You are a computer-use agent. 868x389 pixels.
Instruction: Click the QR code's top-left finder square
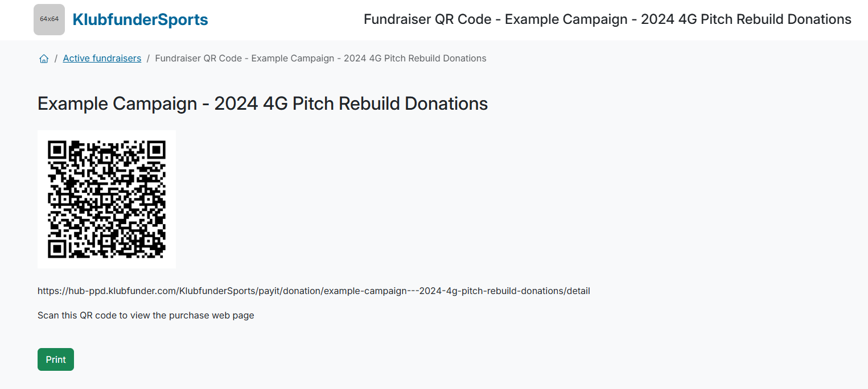click(x=57, y=150)
